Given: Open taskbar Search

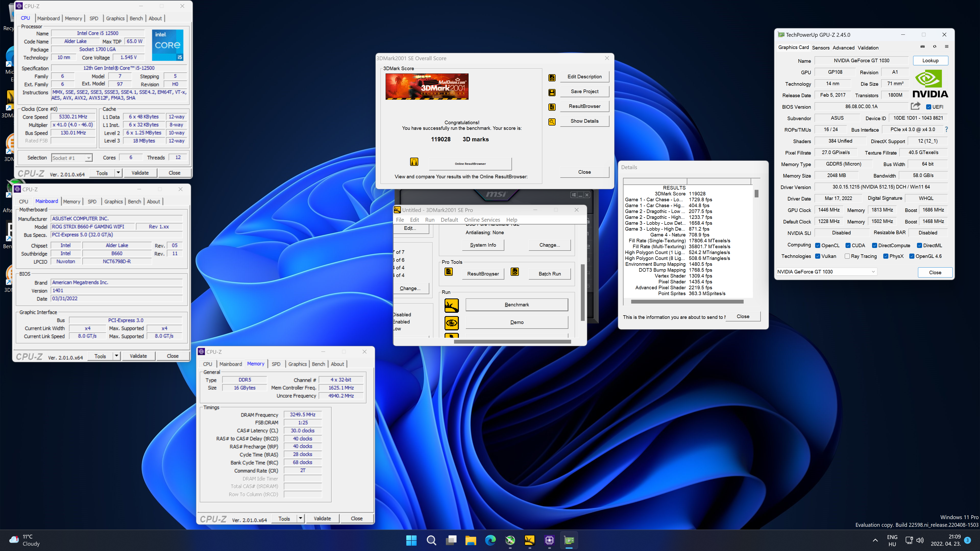Looking at the screenshot, I should point(431,540).
